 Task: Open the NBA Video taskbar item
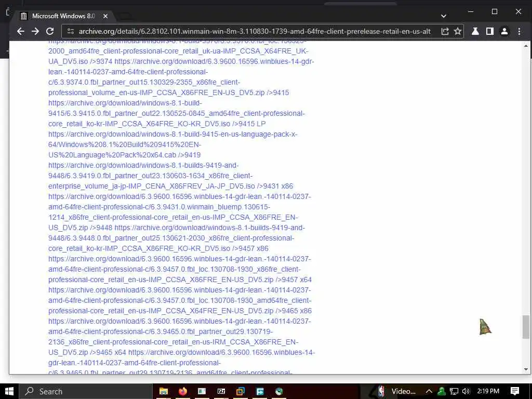click(x=396, y=391)
